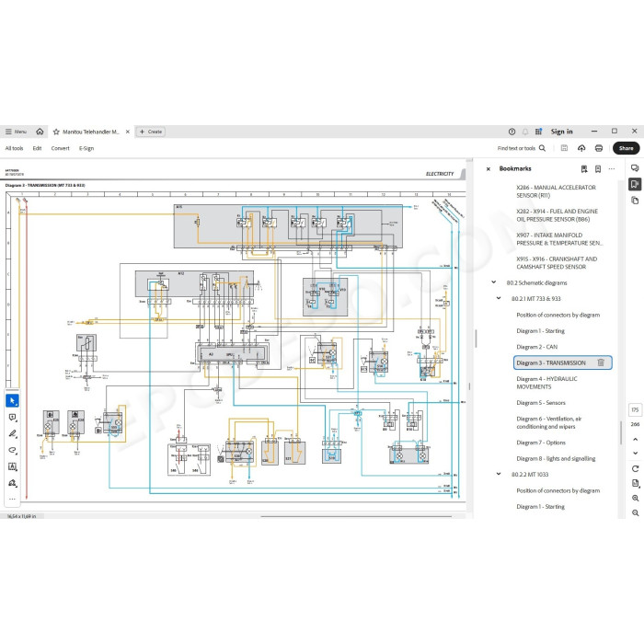Open the E-Sign menu
The width and height of the screenshot is (644, 644).
tap(86, 148)
